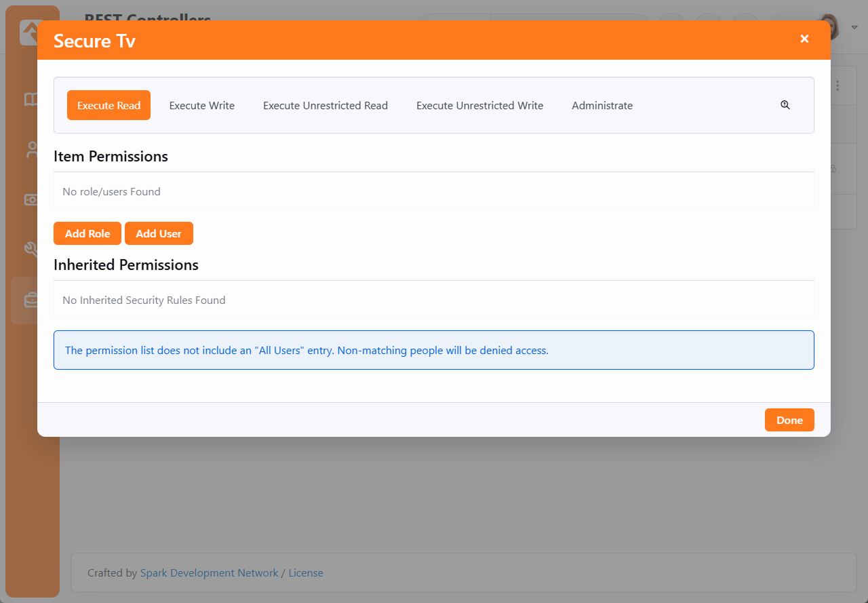868x603 pixels.
Task: Open the Execute Unrestricted Read tab
Action: point(325,105)
